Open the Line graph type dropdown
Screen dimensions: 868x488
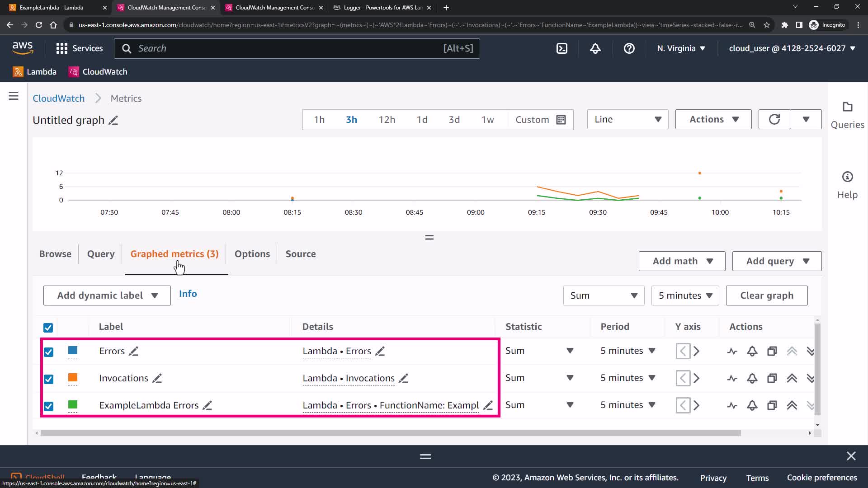(x=627, y=119)
